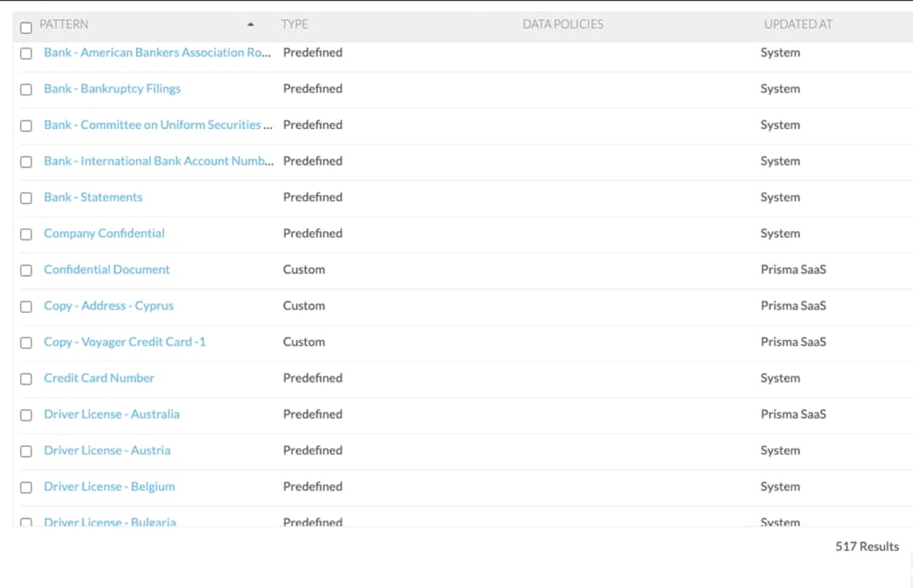Check the Company Confidential row checkbox
This screenshot has height=588, width=913.
[26, 234]
